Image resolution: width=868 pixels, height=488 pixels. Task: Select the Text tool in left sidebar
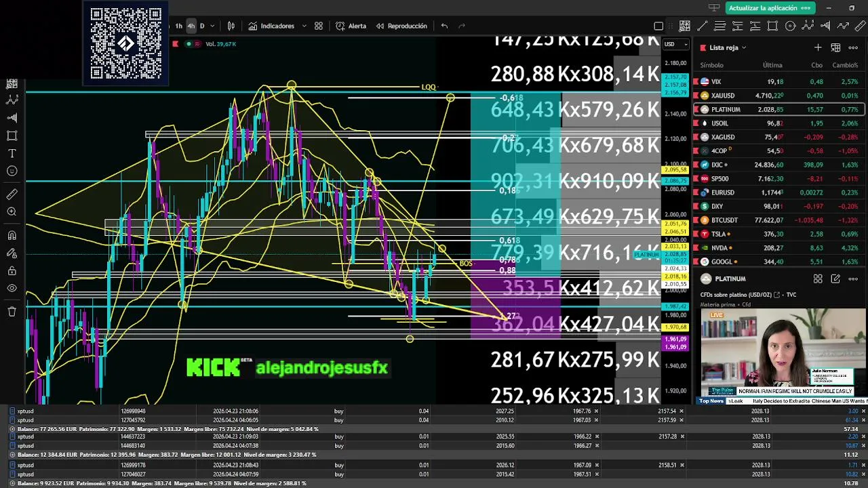[12, 153]
